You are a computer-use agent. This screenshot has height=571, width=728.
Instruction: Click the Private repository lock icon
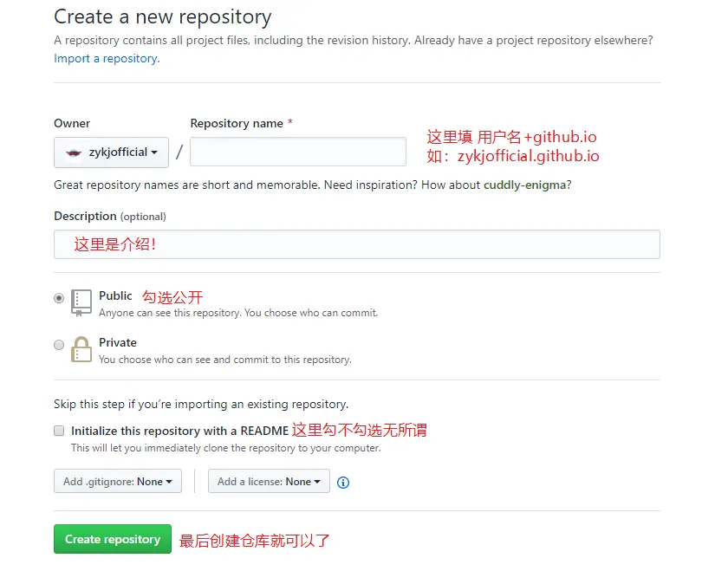[x=81, y=348]
